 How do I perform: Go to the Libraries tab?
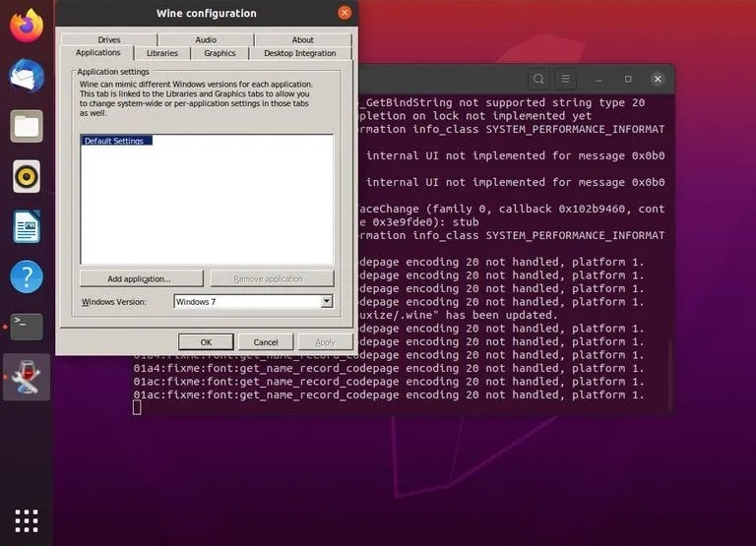(162, 53)
